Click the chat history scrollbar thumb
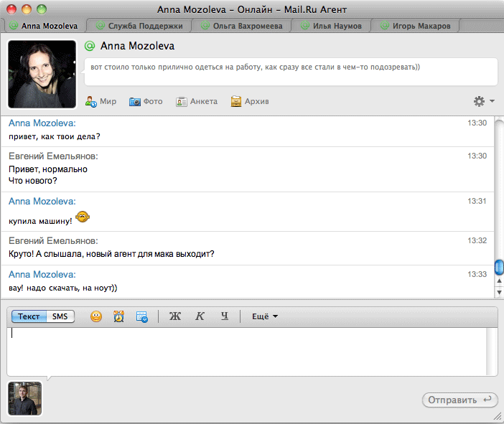This screenshot has width=504, height=424. pos(499,268)
